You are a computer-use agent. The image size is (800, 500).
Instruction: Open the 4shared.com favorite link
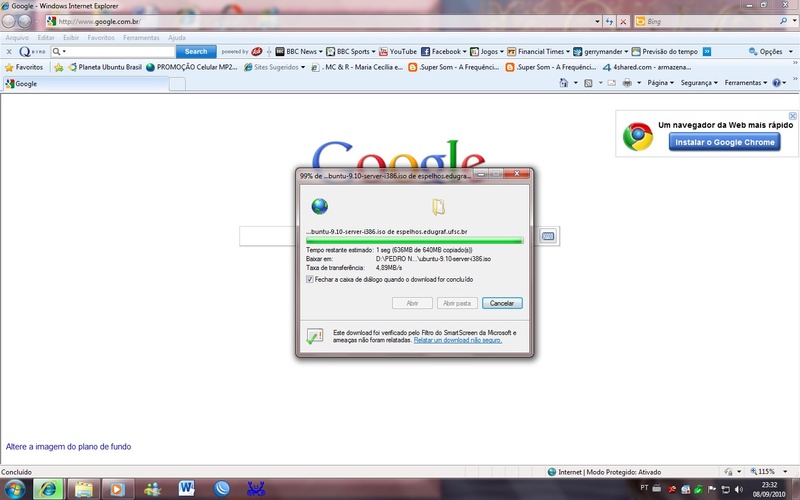pyautogui.click(x=646, y=67)
